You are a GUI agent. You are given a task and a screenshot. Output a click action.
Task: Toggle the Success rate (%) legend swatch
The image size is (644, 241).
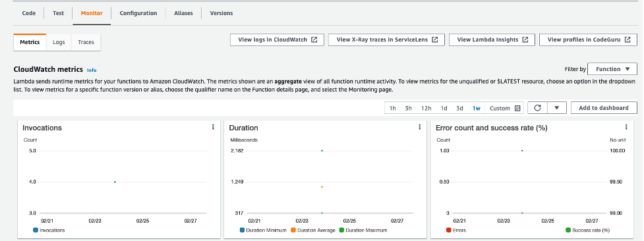(x=568, y=230)
